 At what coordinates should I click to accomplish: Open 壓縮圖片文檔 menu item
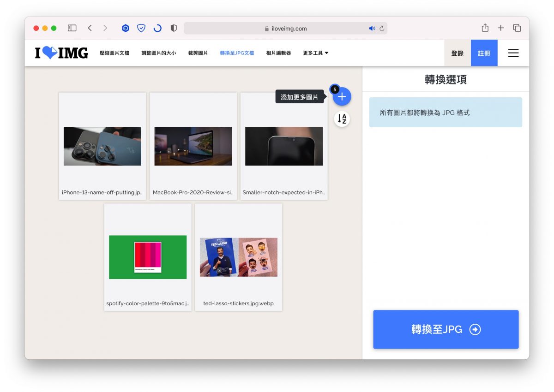point(114,53)
